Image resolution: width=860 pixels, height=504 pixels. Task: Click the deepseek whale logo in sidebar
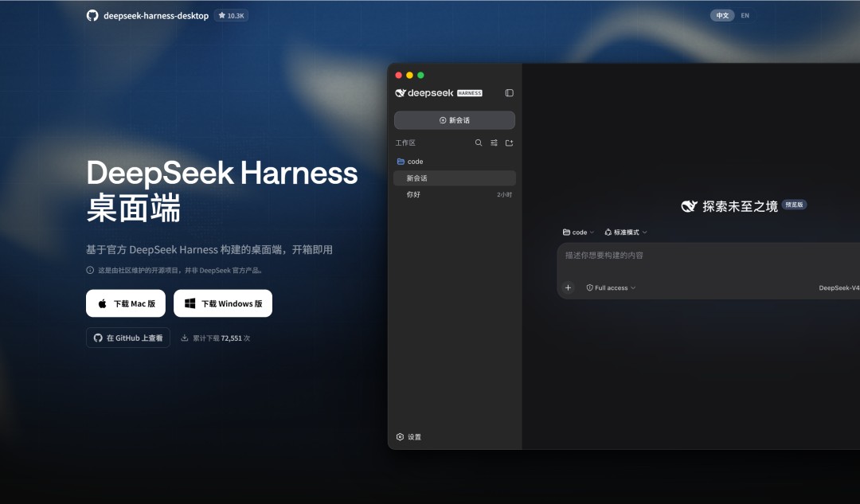click(401, 92)
